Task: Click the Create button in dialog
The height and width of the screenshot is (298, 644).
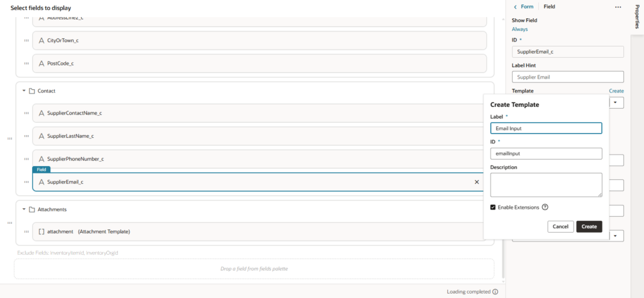Action: (589, 226)
